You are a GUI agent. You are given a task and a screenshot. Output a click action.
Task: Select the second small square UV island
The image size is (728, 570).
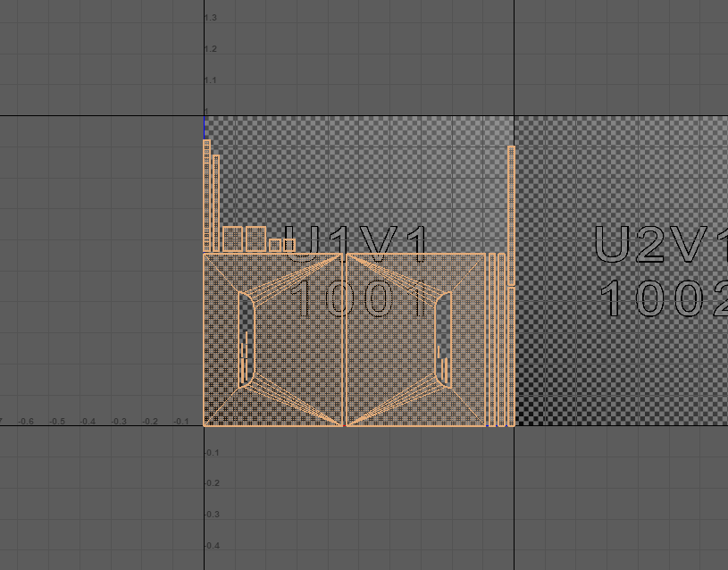pos(255,239)
